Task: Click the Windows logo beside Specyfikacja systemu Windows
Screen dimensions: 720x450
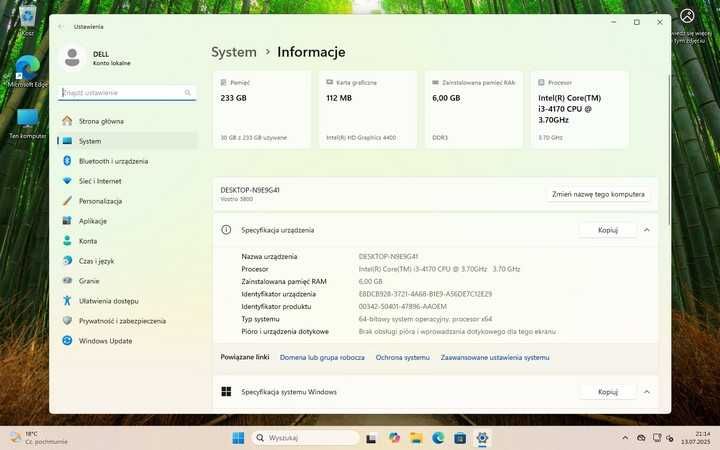Action: 226,392
